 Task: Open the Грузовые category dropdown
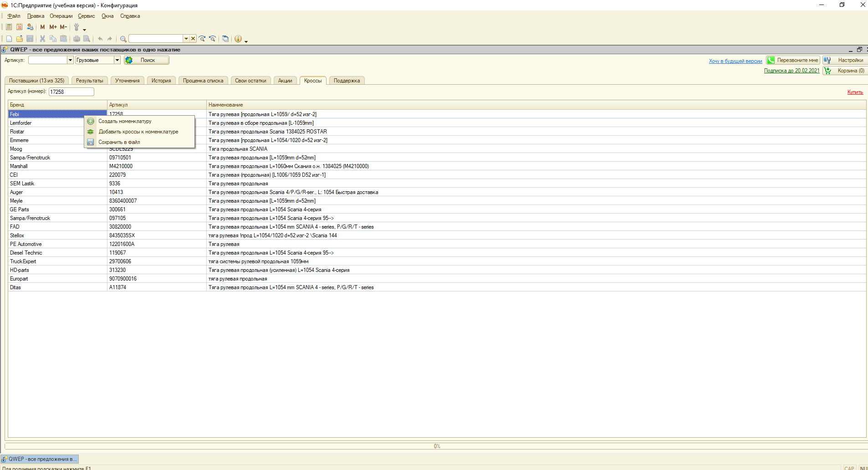coord(117,60)
